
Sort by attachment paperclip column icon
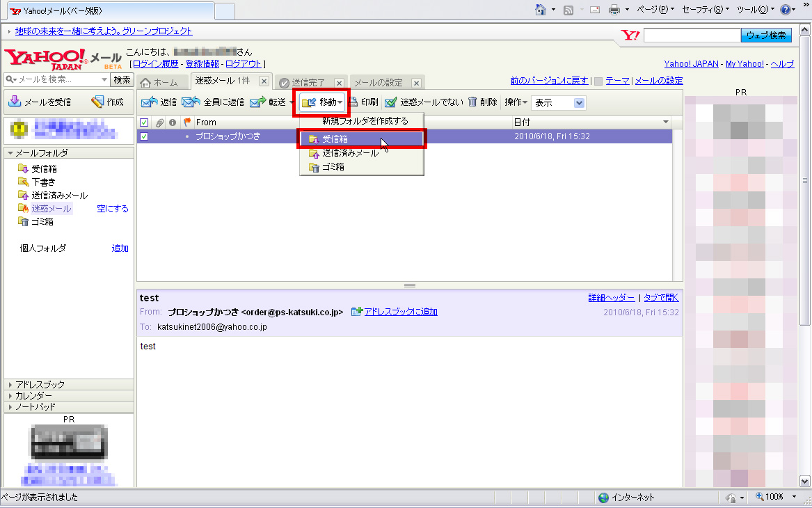tap(159, 122)
